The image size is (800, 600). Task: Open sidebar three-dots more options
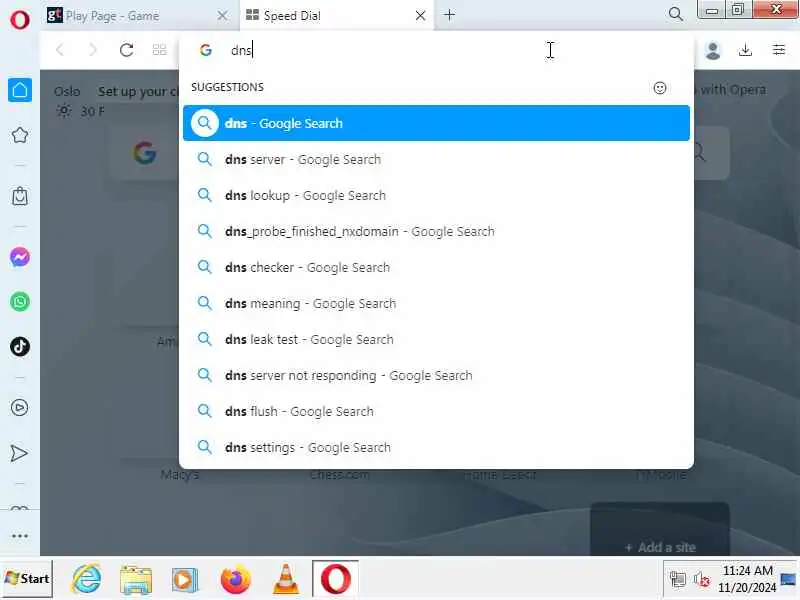tap(20, 536)
